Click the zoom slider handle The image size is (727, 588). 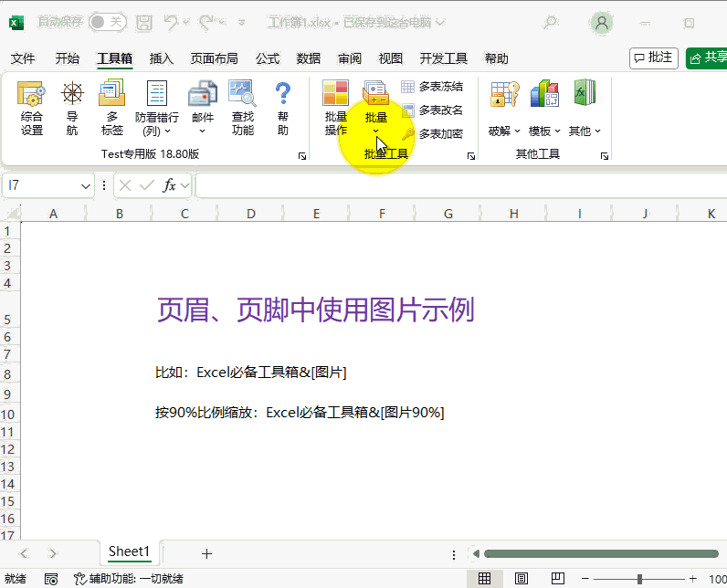tap(639, 579)
